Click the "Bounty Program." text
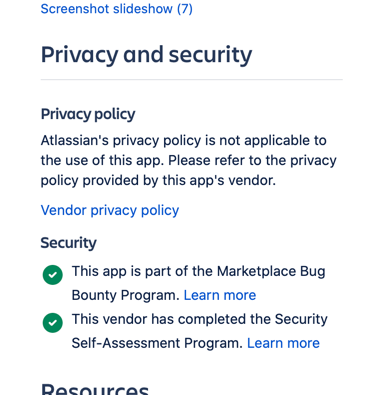 tap(126, 295)
